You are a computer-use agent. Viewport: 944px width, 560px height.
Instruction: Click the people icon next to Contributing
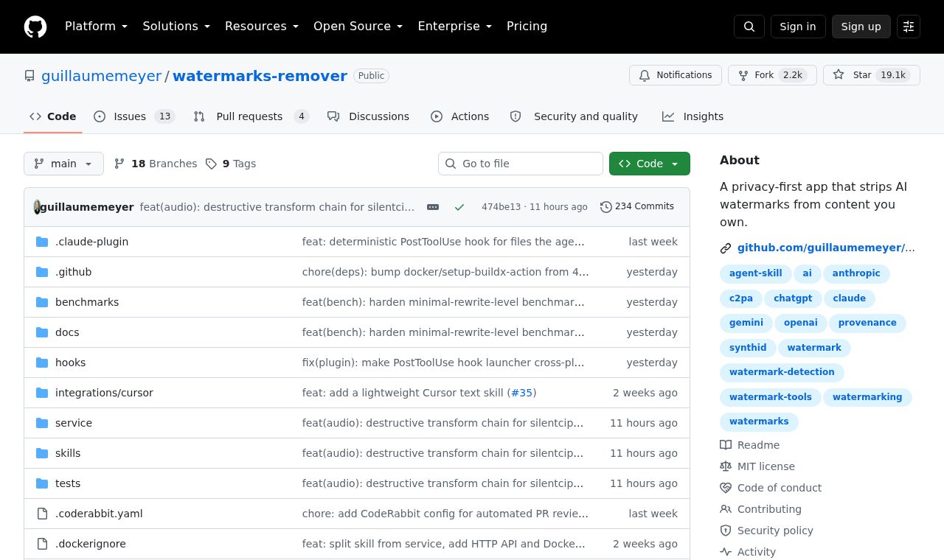point(726,509)
